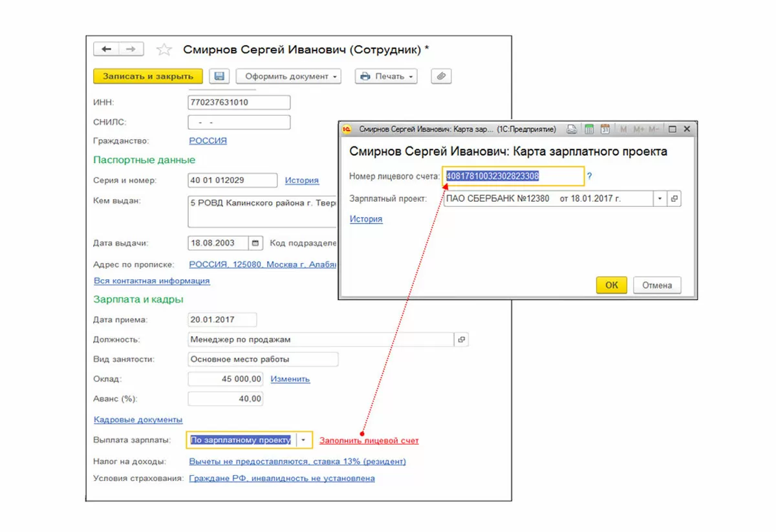776x532 pixels.
Task: Click the Серия и номер field
Action: (233, 180)
